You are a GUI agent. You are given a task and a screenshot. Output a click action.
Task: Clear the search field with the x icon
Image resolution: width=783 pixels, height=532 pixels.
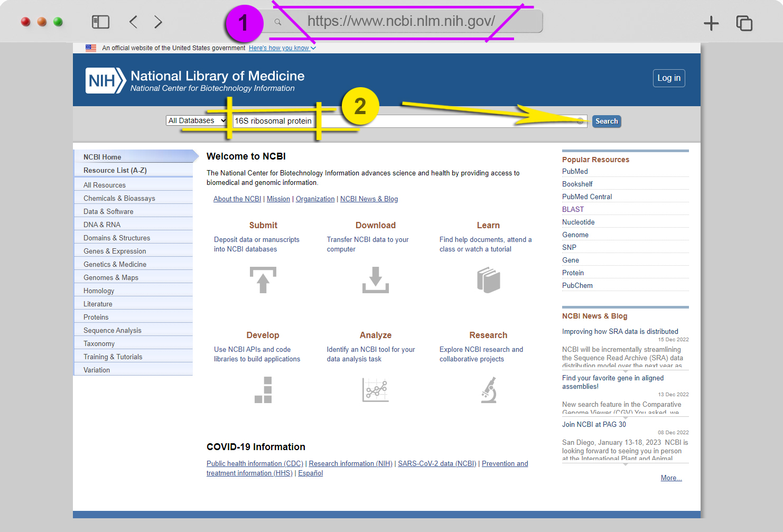point(580,121)
